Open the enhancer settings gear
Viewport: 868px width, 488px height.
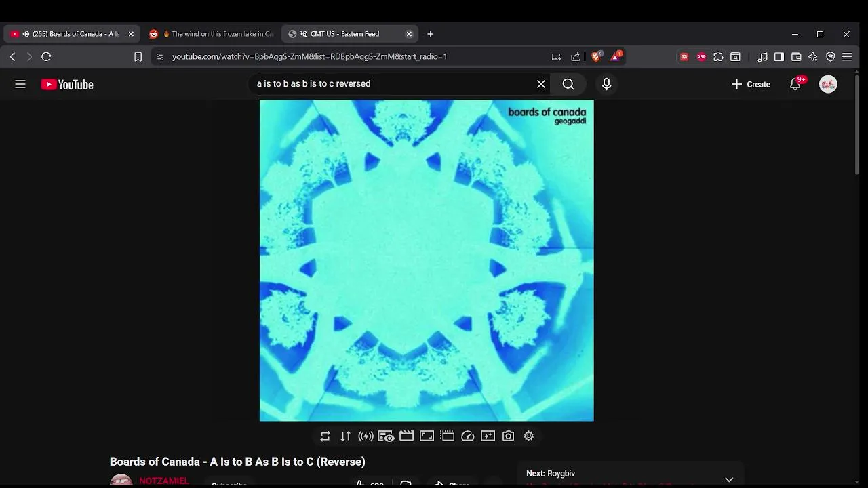point(528,436)
